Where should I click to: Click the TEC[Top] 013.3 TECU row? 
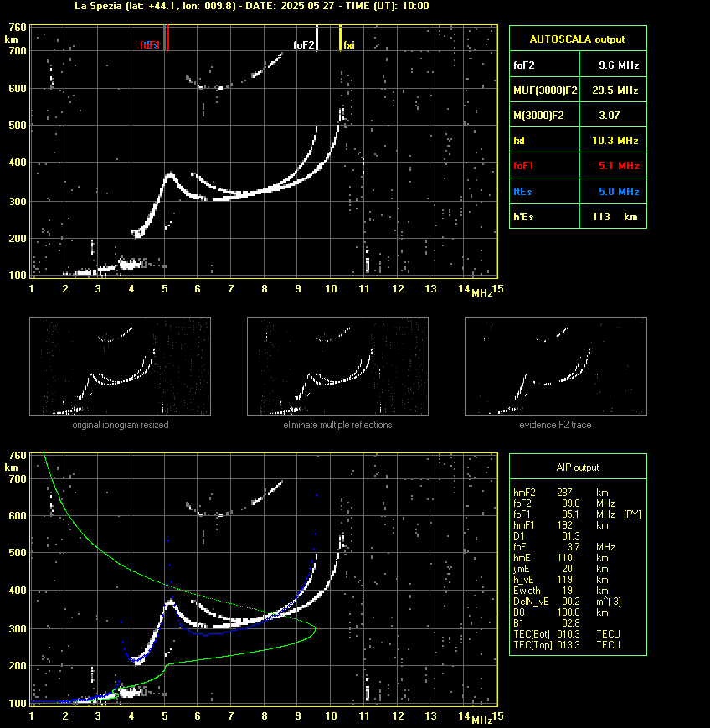pos(567,645)
